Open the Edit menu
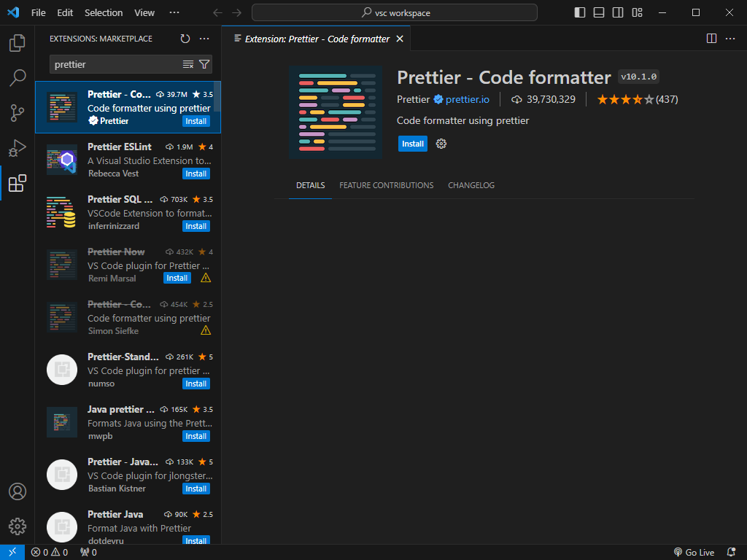The width and height of the screenshot is (747, 560). [65, 12]
